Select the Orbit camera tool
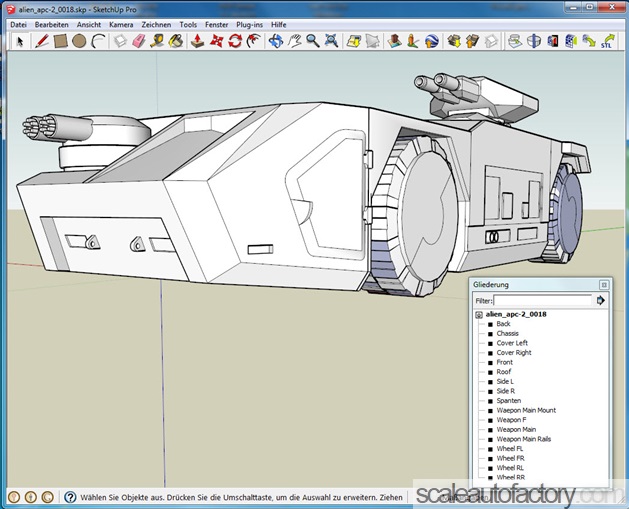Image resolution: width=629 pixels, height=509 pixels. click(276, 41)
